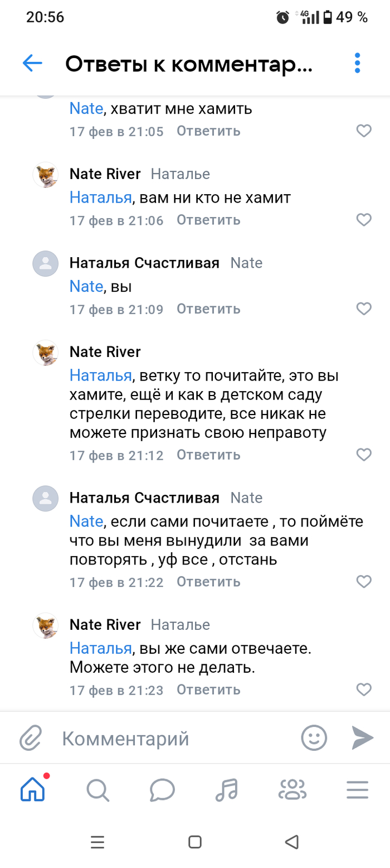Like the last comment at 21:23
This screenshot has width=390, height=868.
click(x=364, y=689)
